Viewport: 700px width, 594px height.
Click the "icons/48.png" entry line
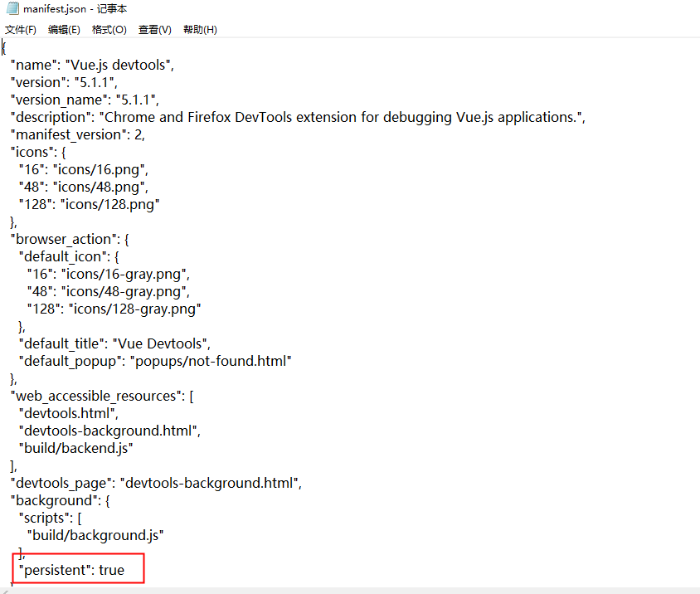coord(84,187)
